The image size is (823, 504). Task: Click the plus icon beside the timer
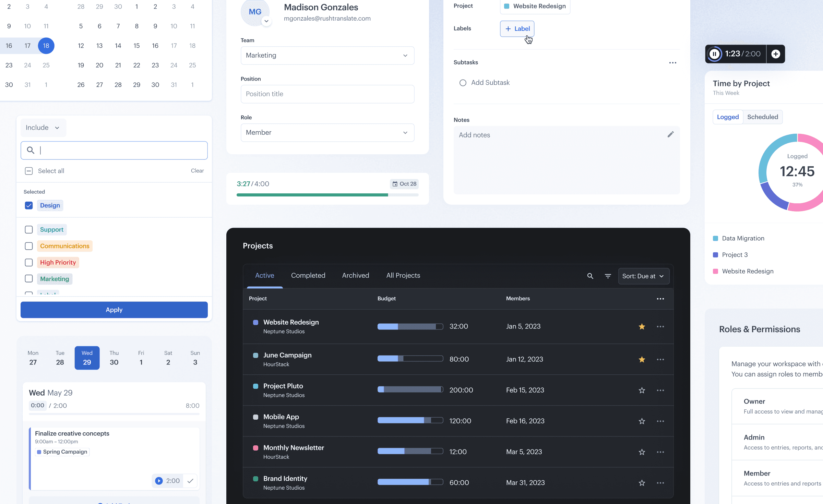click(776, 54)
